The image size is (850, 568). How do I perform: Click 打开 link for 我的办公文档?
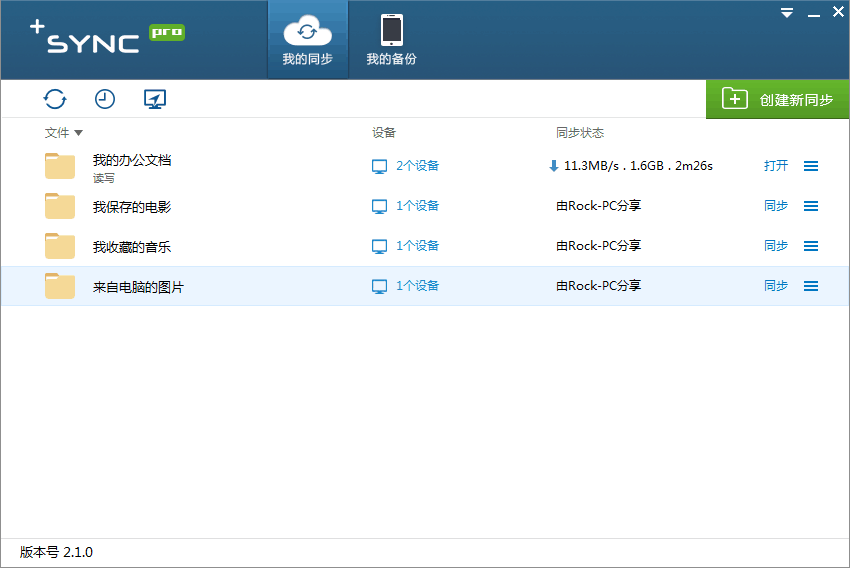click(x=776, y=166)
